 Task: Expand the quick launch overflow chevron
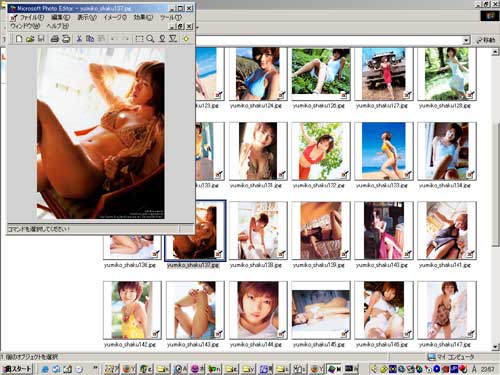click(x=96, y=368)
